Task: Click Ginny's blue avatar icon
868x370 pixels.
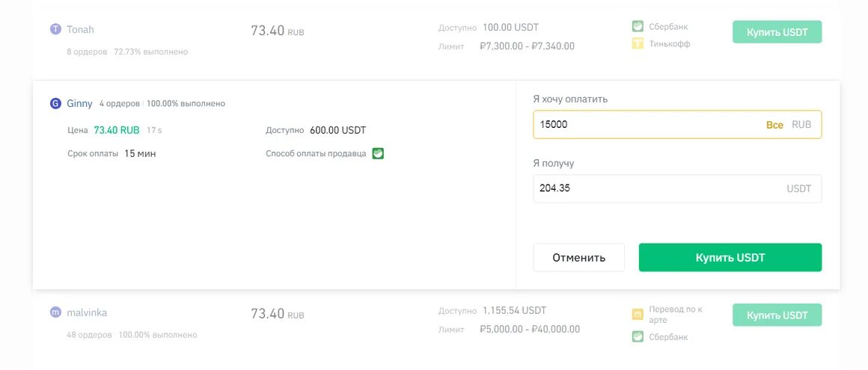Action: (x=55, y=103)
